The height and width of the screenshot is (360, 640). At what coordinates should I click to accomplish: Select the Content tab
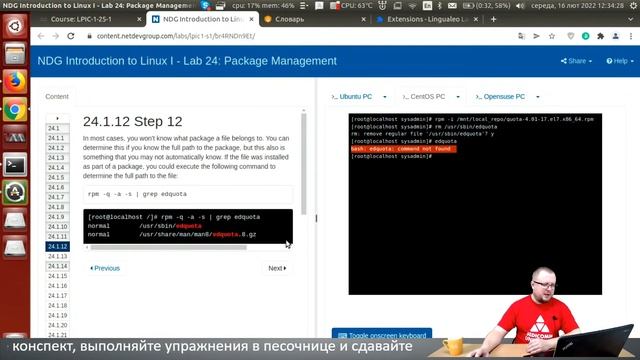tap(57, 96)
